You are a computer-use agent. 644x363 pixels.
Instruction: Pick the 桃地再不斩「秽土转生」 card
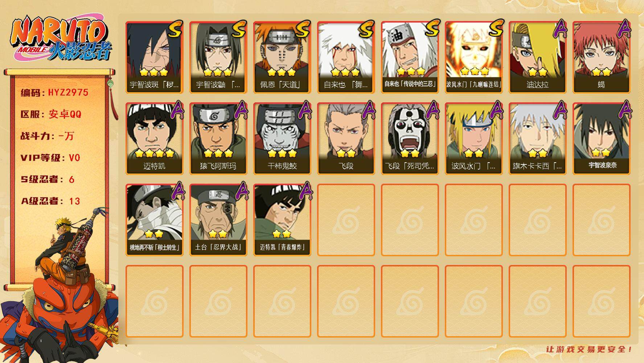click(x=154, y=220)
